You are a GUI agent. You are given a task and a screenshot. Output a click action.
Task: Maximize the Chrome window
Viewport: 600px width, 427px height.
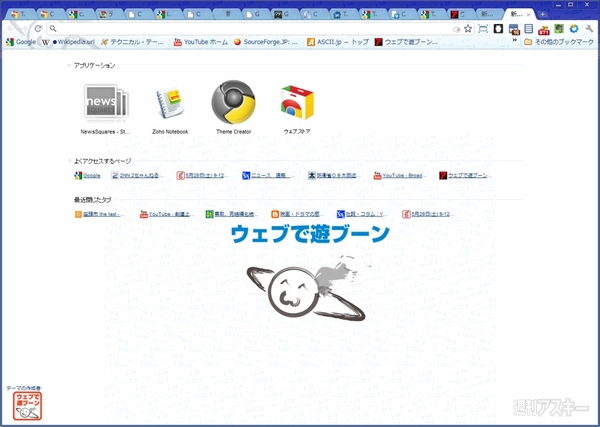pos(571,5)
